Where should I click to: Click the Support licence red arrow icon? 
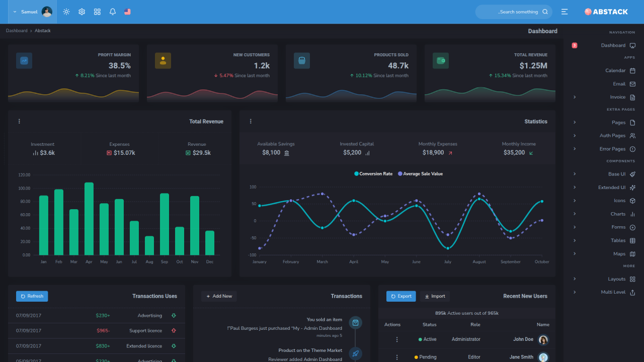pos(174,331)
